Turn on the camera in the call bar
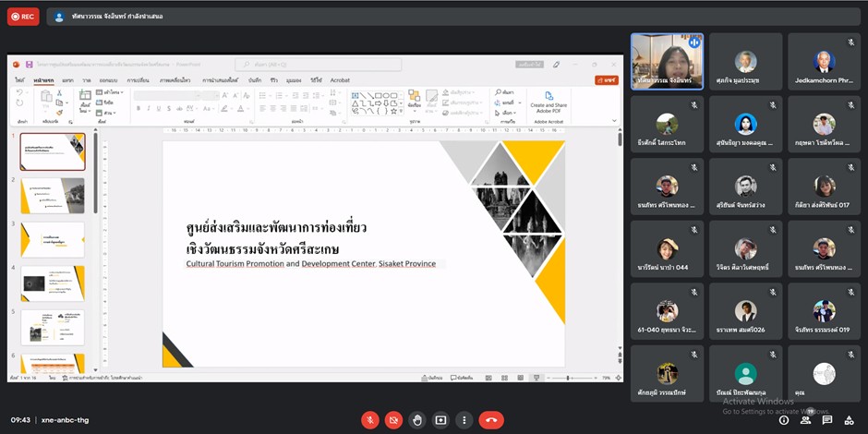The image size is (868, 434). pyautogui.click(x=393, y=420)
